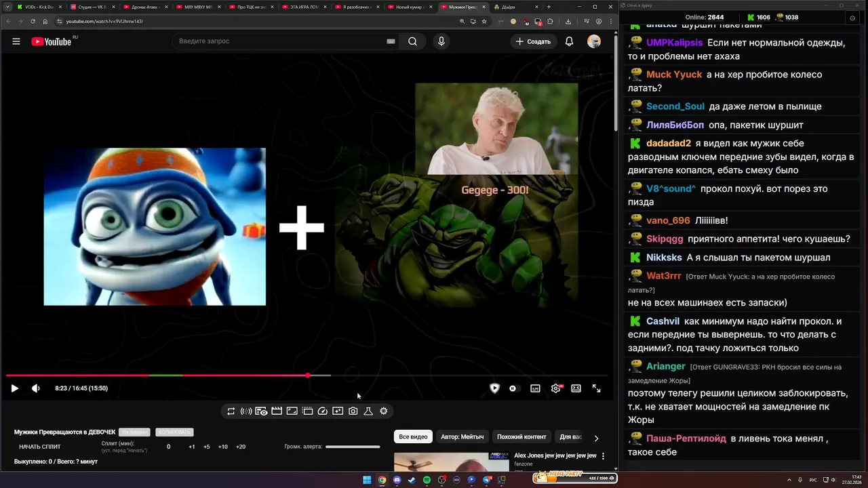Bookmark this page with the star icon

484,21
